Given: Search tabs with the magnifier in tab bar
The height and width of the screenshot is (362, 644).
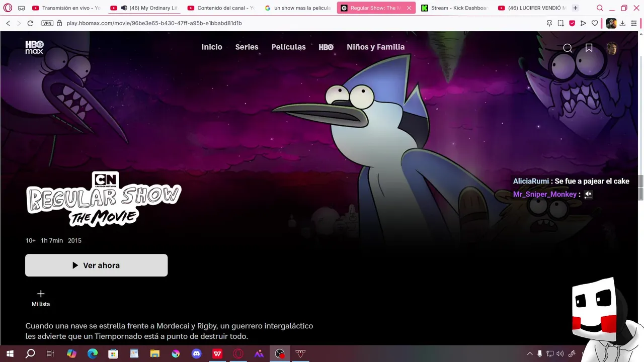Looking at the screenshot, I should (600, 8).
